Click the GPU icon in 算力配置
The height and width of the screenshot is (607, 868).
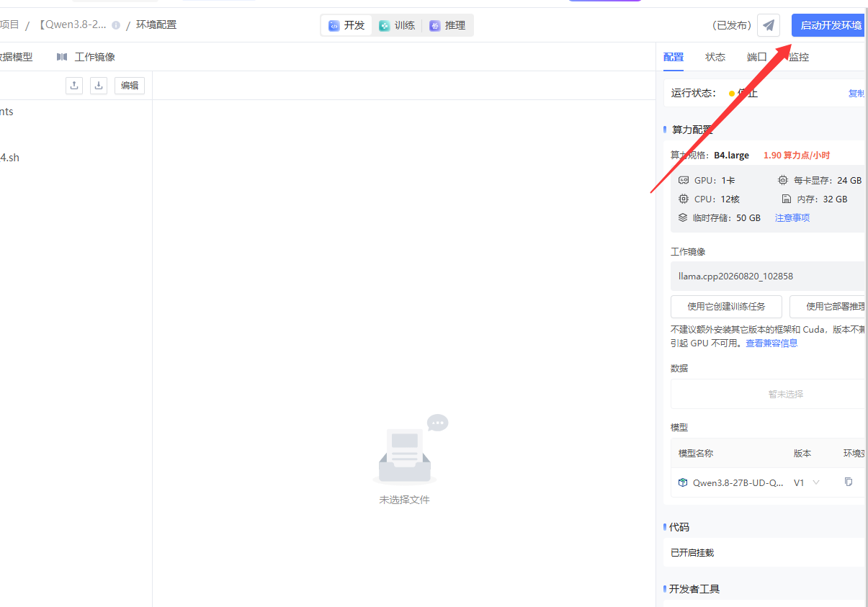tap(684, 180)
